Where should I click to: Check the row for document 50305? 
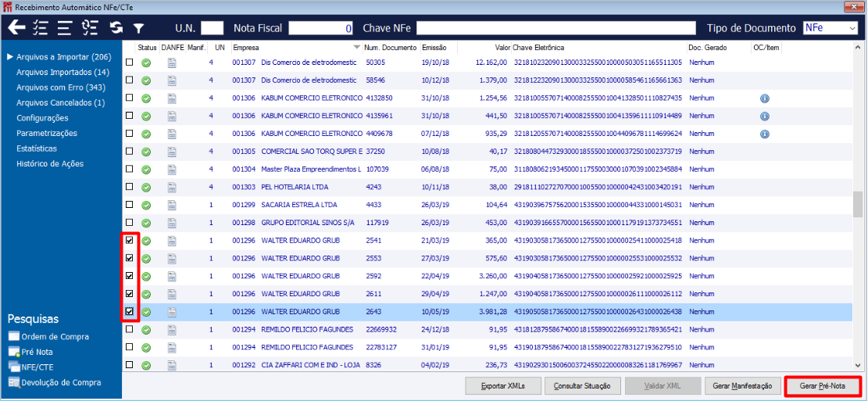(130, 63)
